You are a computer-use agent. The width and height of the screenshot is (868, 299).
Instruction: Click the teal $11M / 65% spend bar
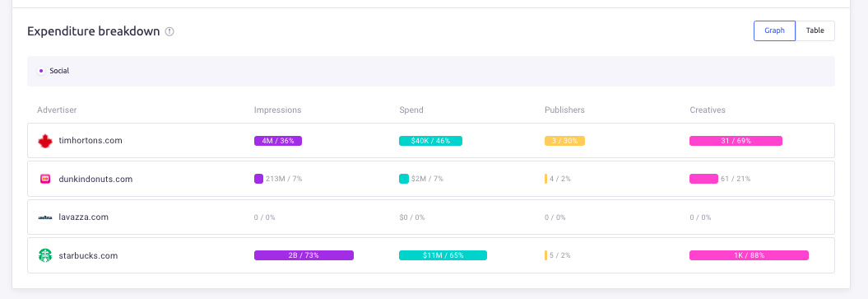pos(443,255)
